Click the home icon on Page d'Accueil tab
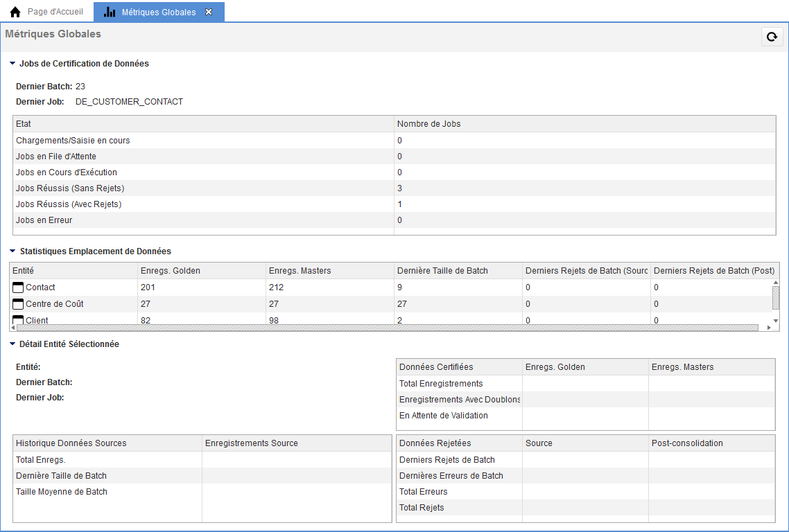This screenshot has width=789, height=532. [15, 12]
